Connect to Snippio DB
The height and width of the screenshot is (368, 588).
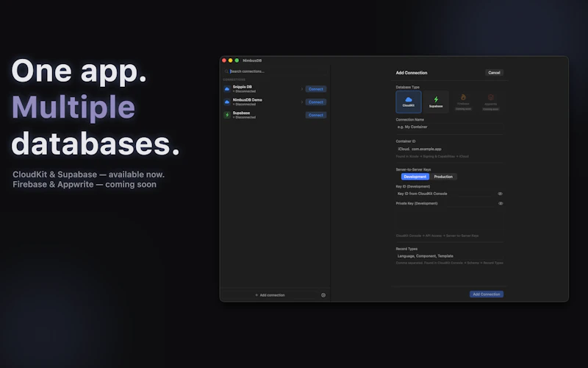tap(316, 89)
